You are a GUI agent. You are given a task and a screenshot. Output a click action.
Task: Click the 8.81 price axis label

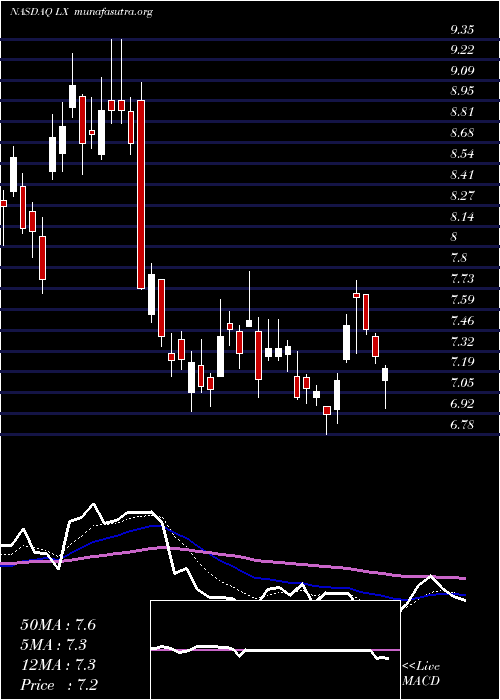462,112
